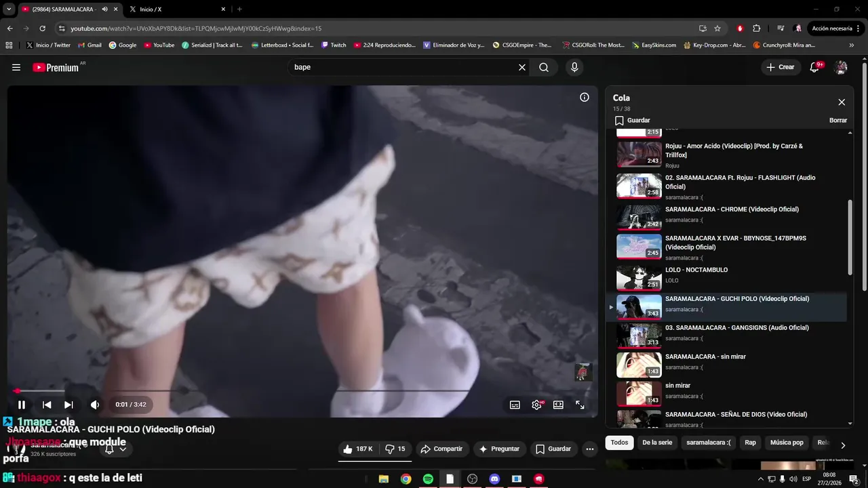Expand the subscription notification chevron

(x=123, y=449)
